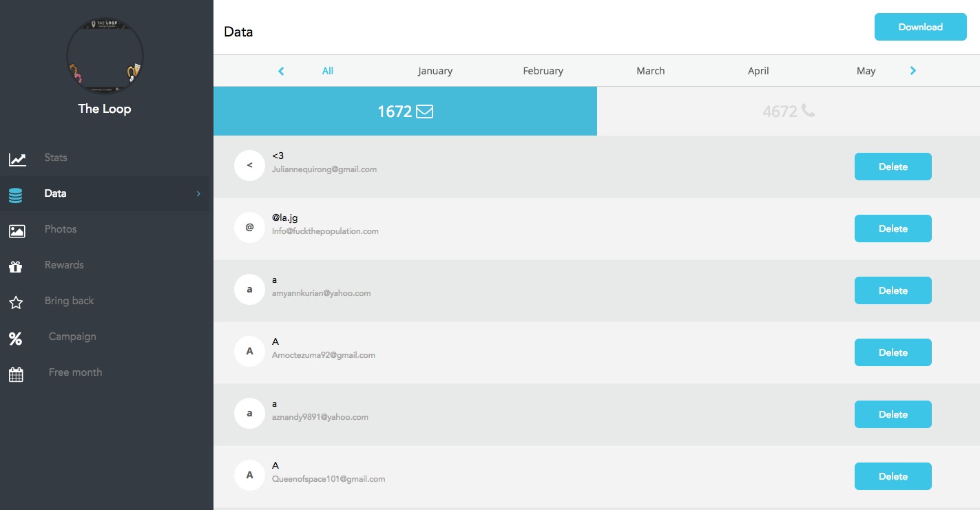Click the name @la.jg
This screenshot has height=510, width=980.
pos(285,218)
